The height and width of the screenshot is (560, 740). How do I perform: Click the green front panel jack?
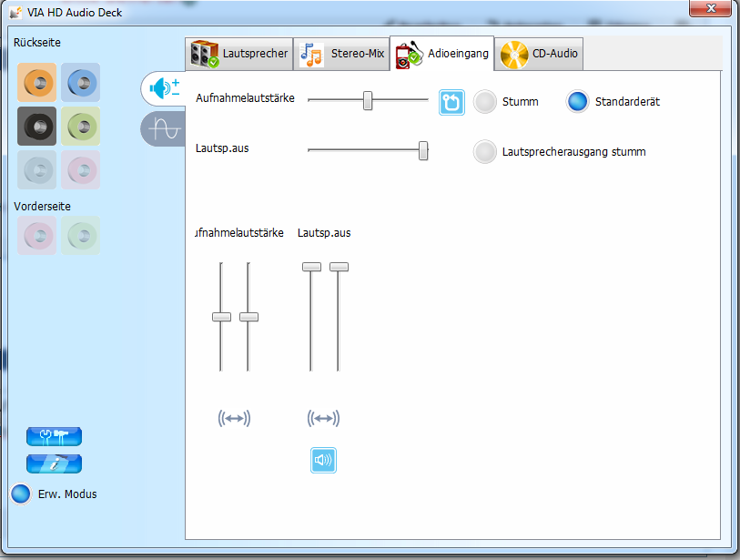coord(81,236)
